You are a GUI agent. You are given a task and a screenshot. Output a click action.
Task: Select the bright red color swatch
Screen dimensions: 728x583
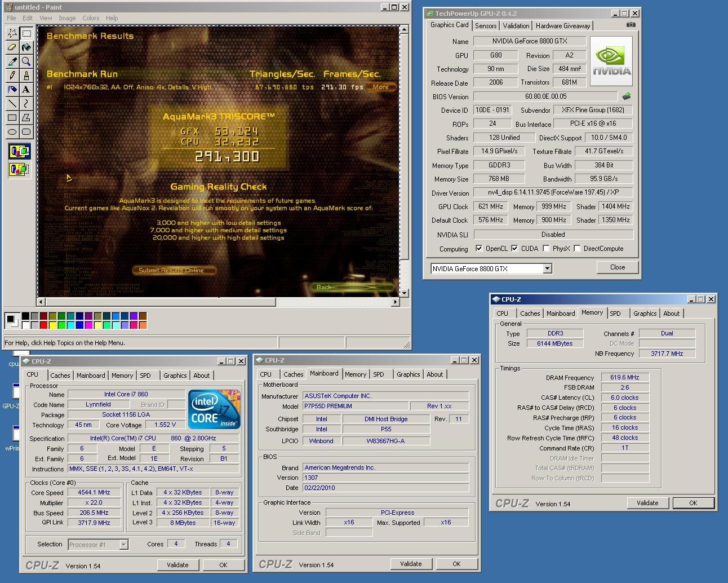click(x=43, y=325)
